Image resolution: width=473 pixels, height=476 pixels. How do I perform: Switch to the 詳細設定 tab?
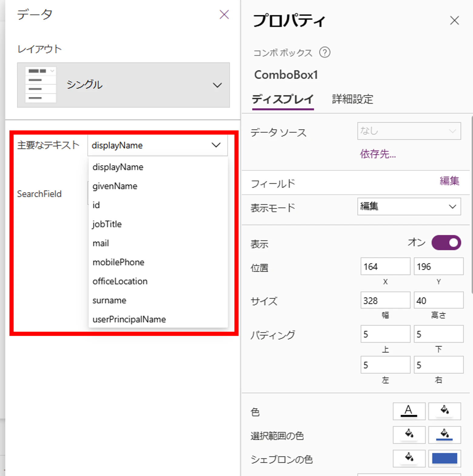tap(352, 99)
